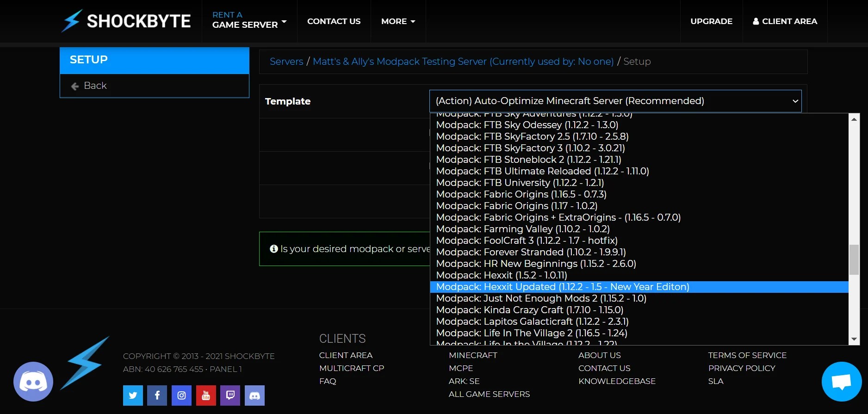Screen dimensions: 868x414
Task: Open All Game Servers footer link
Action: pos(489,394)
